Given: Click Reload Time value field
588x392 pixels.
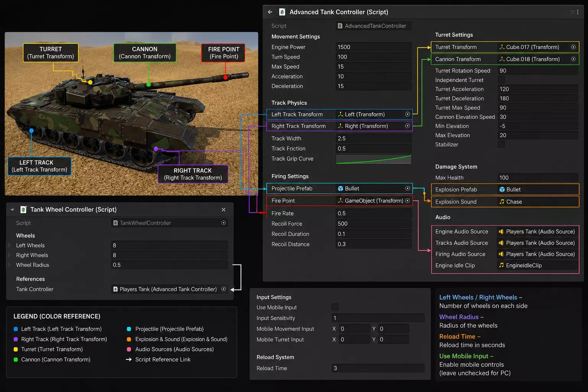Looking at the screenshot, I should [378, 368].
